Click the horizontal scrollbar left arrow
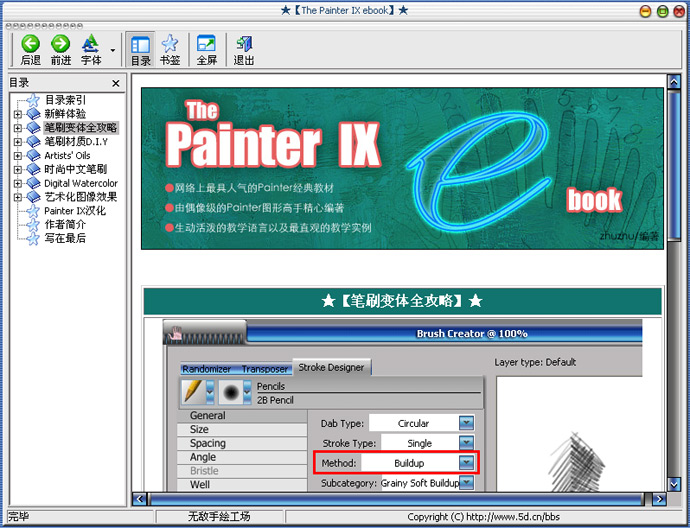 coord(139,499)
